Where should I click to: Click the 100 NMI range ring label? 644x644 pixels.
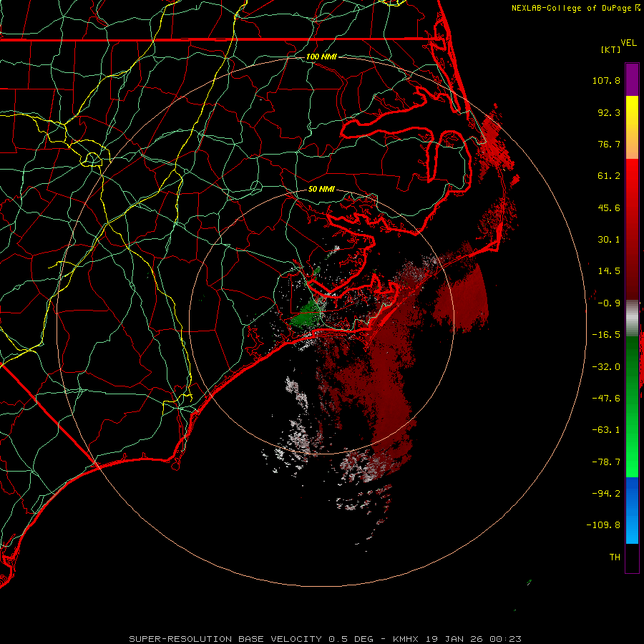pos(321,57)
